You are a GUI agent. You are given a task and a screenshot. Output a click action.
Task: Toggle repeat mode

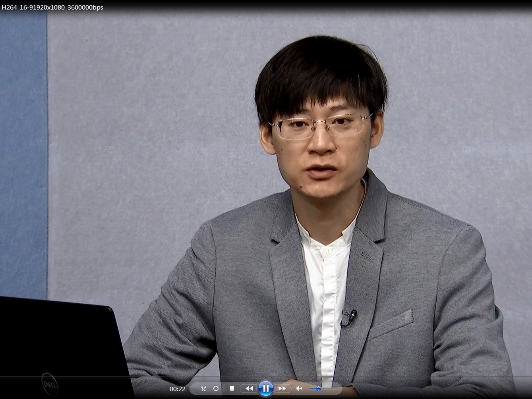(216, 388)
